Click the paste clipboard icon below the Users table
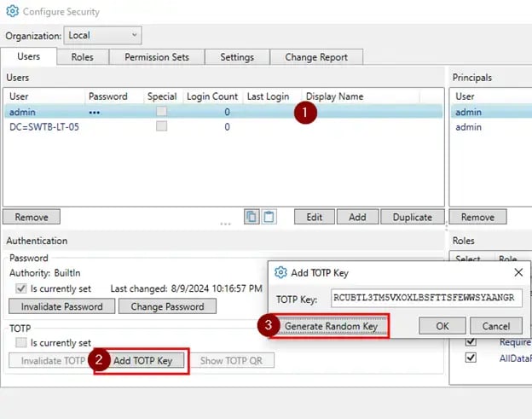The image size is (532, 419). tap(269, 217)
